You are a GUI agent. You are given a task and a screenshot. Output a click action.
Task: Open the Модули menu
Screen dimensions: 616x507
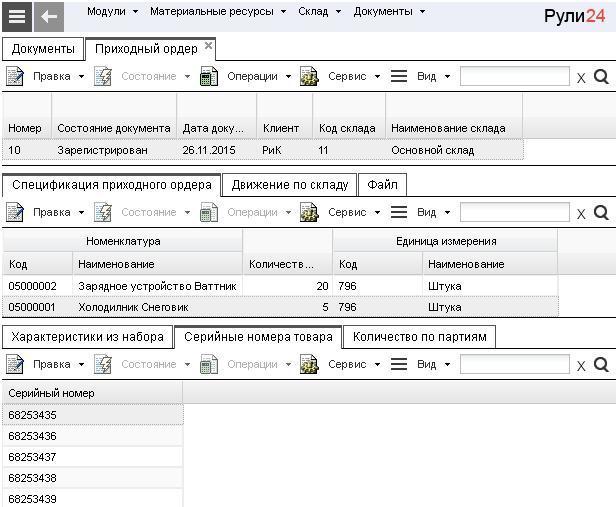pyautogui.click(x=112, y=11)
